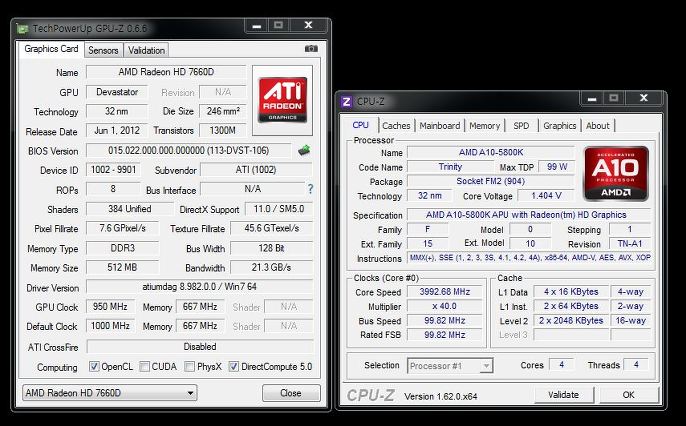The height and width of the screenshot is (426, 686).
Task: Click the Pixel Fillrate value 7.6 GPixel/s
Action: tap(122, 228)
